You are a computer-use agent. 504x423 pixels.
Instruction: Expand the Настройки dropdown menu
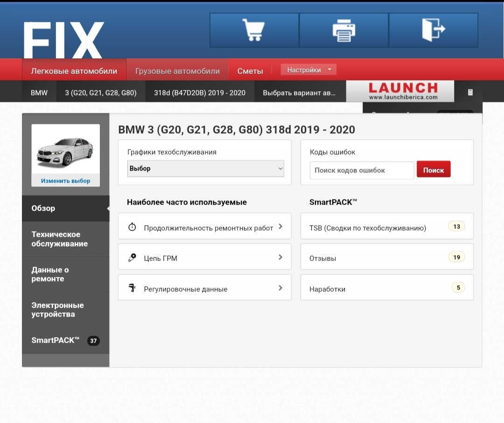pyautogui.click(x=308, y=69)
